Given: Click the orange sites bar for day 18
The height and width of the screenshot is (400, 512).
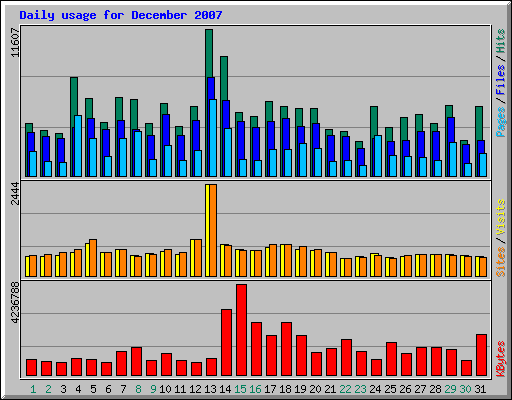Looking at the screenshot, I should click(x=288, y=260).
